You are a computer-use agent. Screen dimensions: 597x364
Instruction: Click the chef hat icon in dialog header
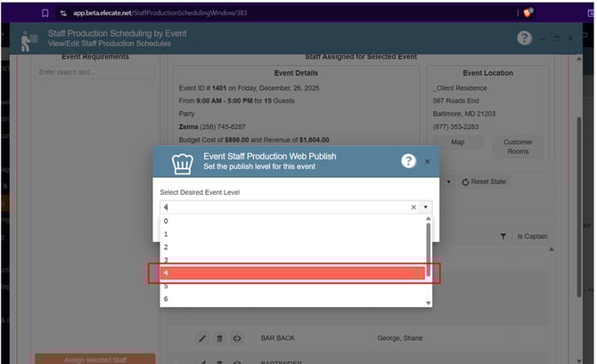181,163
